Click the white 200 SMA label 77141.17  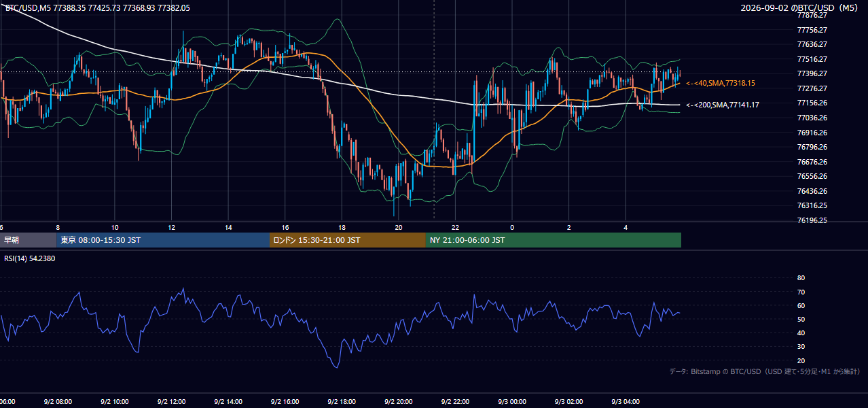click(x=723, y=105)
